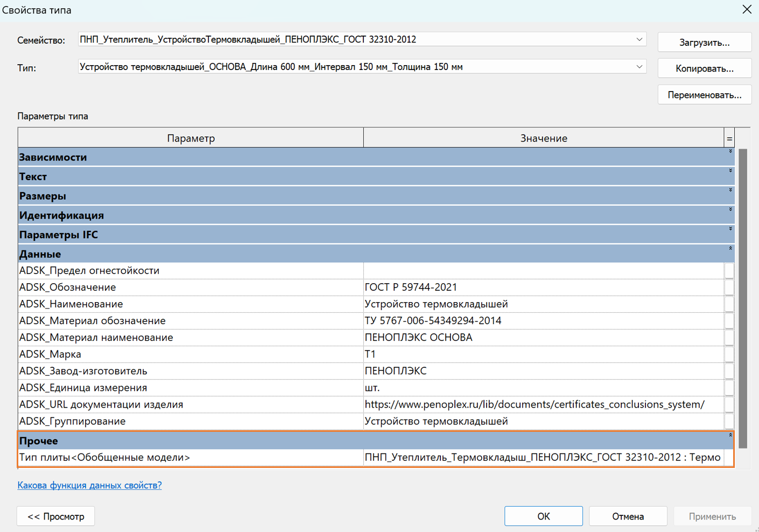The width and height of the screenshot is (759, 532).
Task: Click the Отмена button
Action: [628, 516]
